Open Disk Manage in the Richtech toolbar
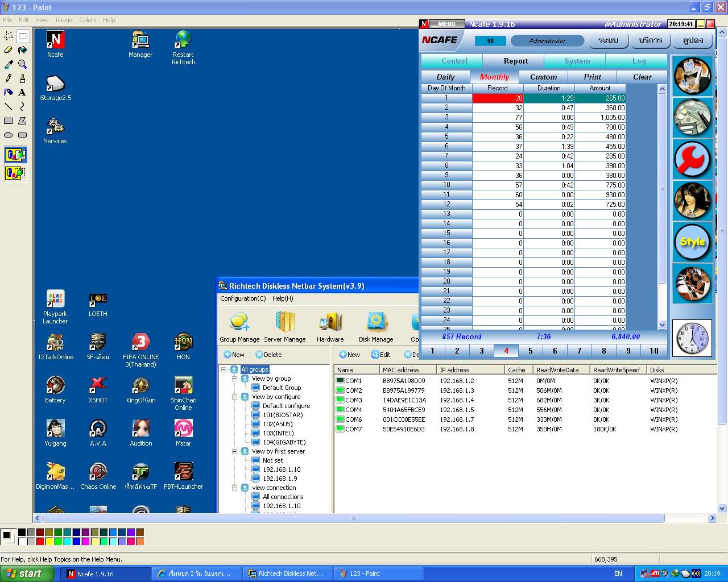728x582 pixels. (x=376, y=327)
